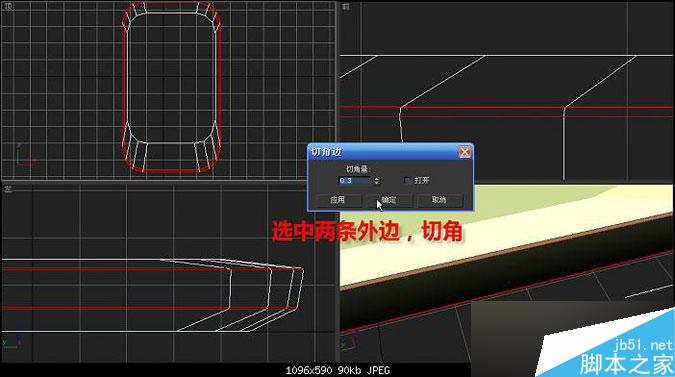The image size is (675, 377).
Task: Click the 左 (Left) viewport label
Action: pyautogui.click(x=8, y=189)
